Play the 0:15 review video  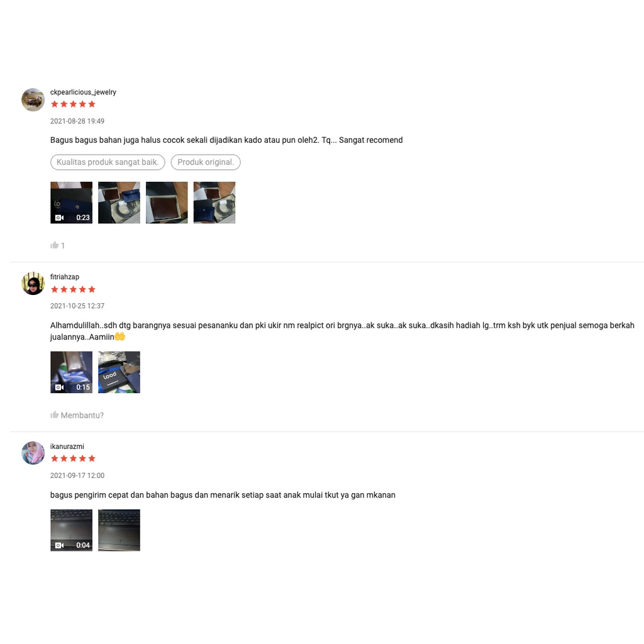click(72, 372)
